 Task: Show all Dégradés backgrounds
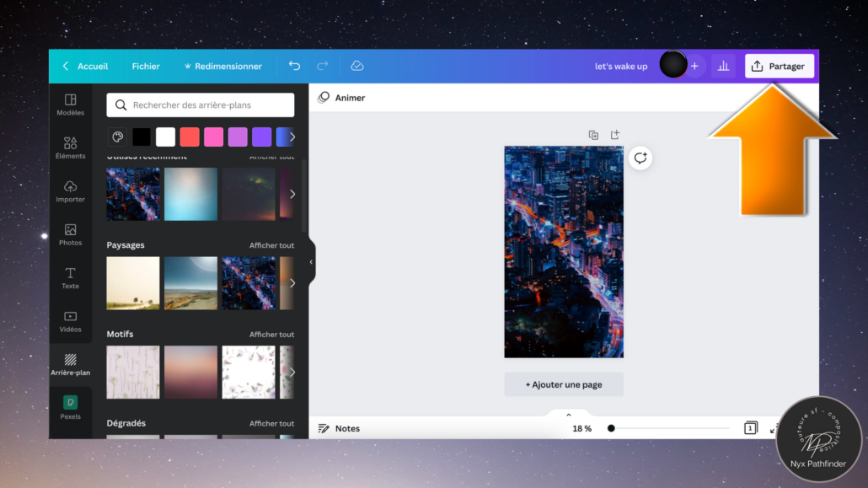[271, 423]
